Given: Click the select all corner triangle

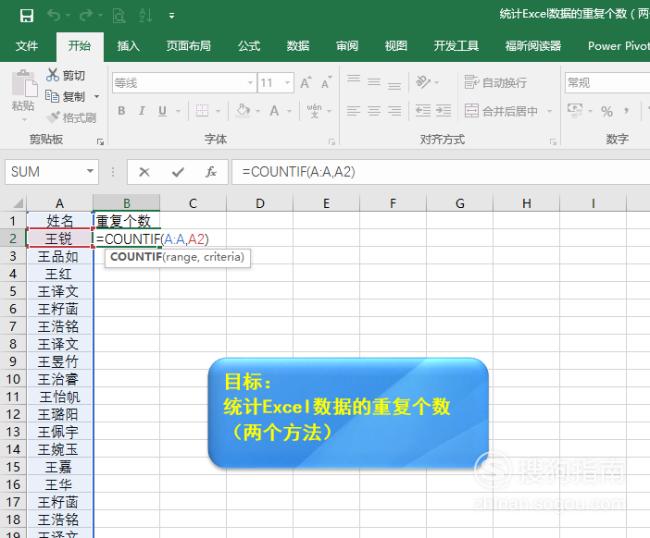Looking at the screenshot, I should 18,204.
